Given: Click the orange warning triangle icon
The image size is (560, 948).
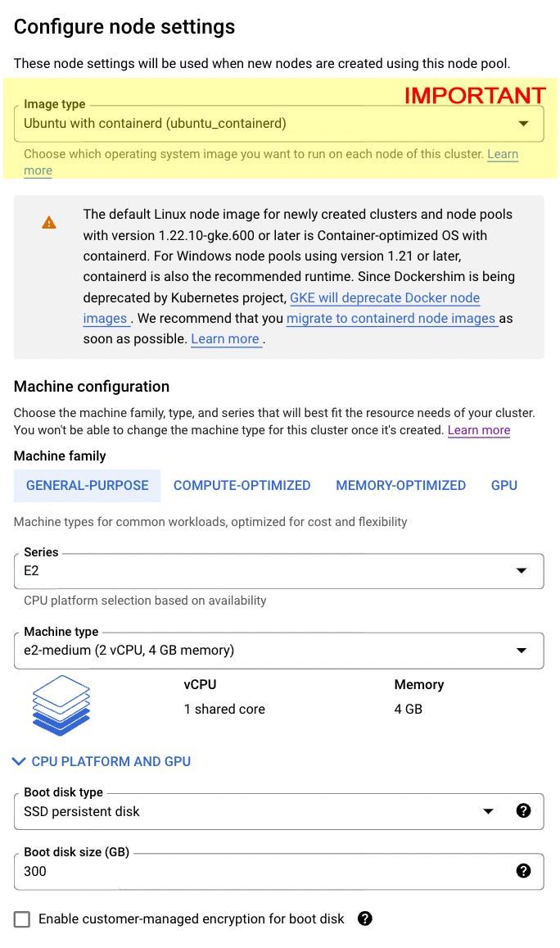Looking at the screenshot, I should (49, 223).
